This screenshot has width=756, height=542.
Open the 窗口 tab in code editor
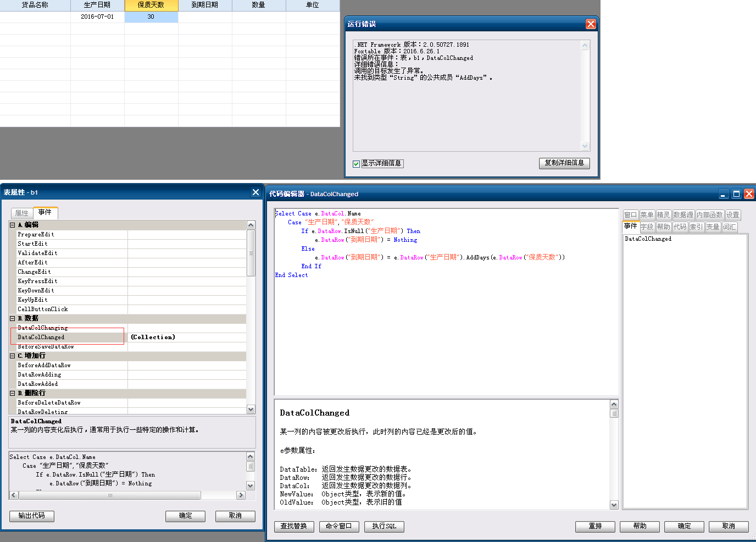click(630, 215)
